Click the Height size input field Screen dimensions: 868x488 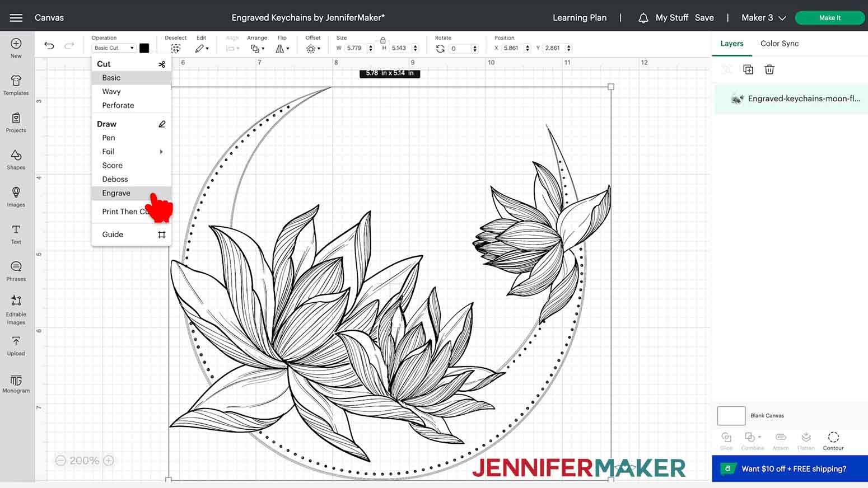(400, 48)
